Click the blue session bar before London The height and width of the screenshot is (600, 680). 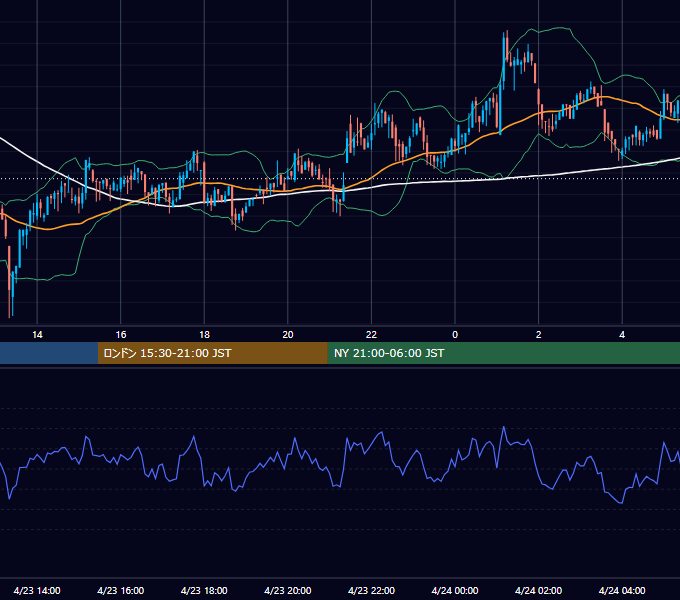click(x=49, y=353)
